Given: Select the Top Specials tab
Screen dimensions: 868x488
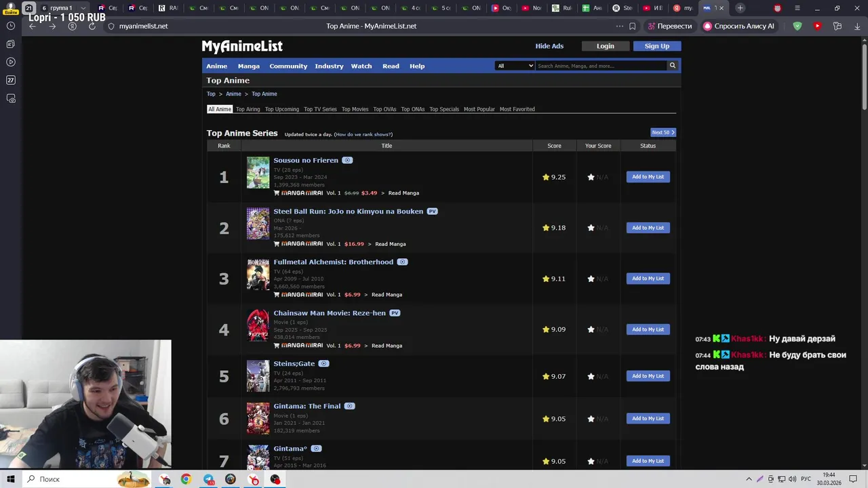Looking at the screenshot, I should 444,109.
